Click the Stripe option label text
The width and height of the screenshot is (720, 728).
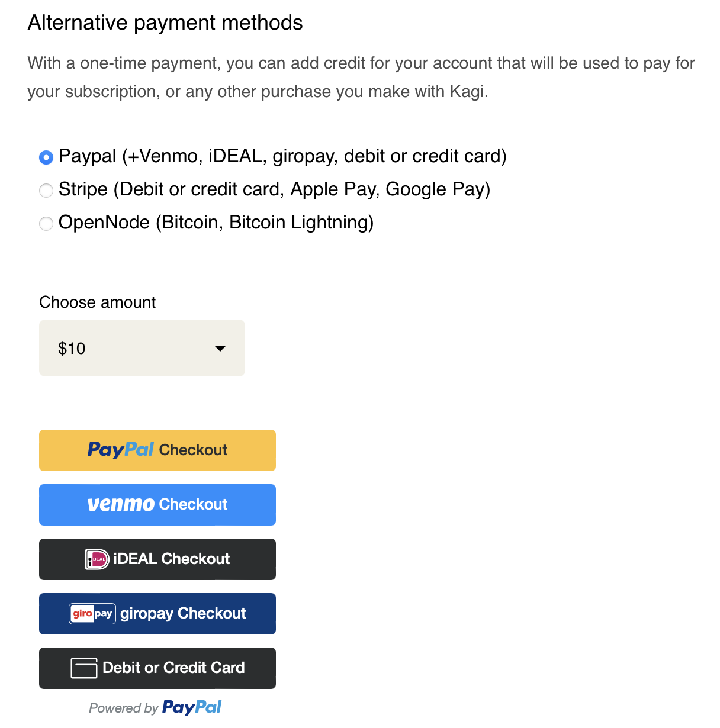point(274,189)
